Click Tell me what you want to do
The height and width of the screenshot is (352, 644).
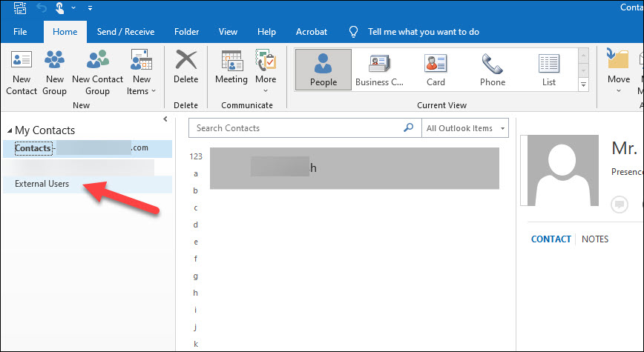pos(424,32)
